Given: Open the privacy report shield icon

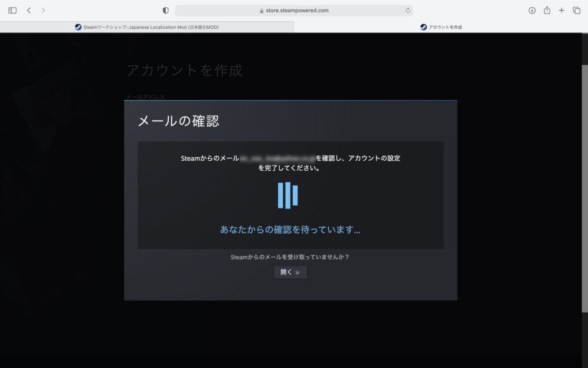Looking at the screenshot, I should click(x=165, y=11).
